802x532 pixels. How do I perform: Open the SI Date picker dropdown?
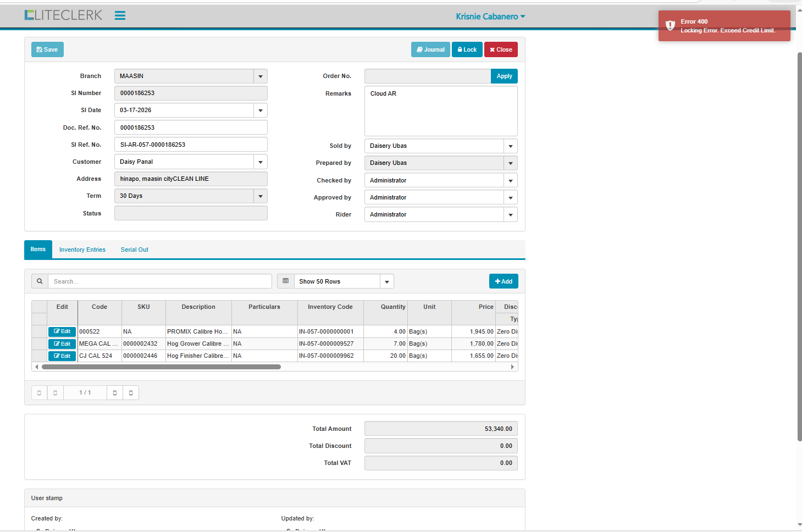(261, 110)
